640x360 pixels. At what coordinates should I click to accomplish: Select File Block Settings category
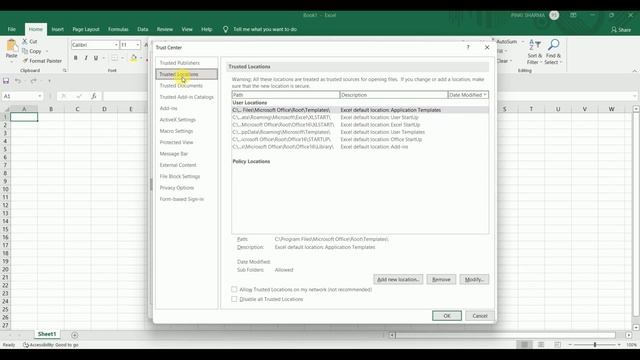point(180,176)
